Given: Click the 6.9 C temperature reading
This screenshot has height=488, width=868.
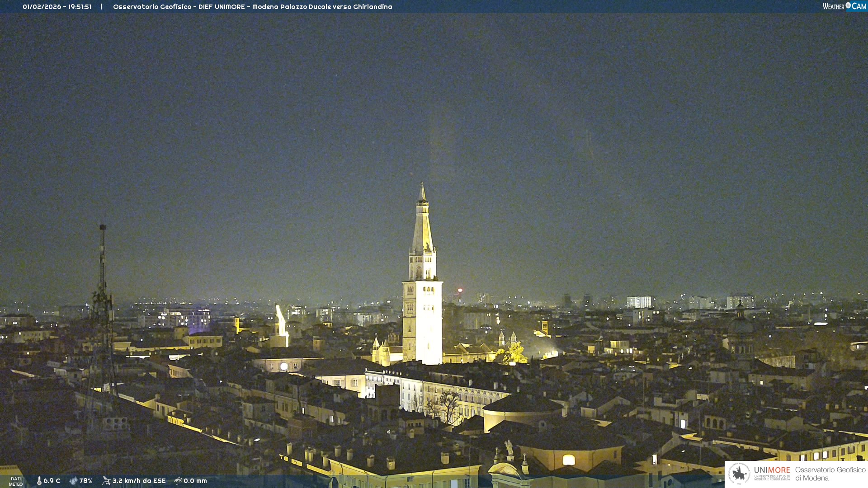Looking at the screenshot, I should [x=52, y=481].
